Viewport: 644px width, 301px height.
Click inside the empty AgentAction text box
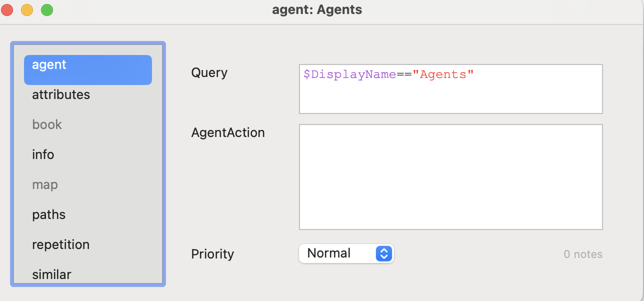click(x=450, y=176)
